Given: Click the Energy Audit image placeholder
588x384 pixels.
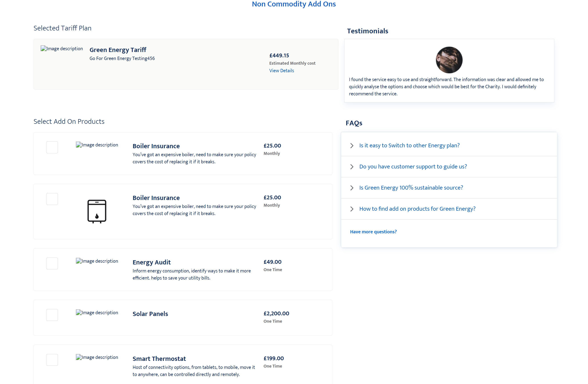Looking at the screenshot, I should 97,261.
